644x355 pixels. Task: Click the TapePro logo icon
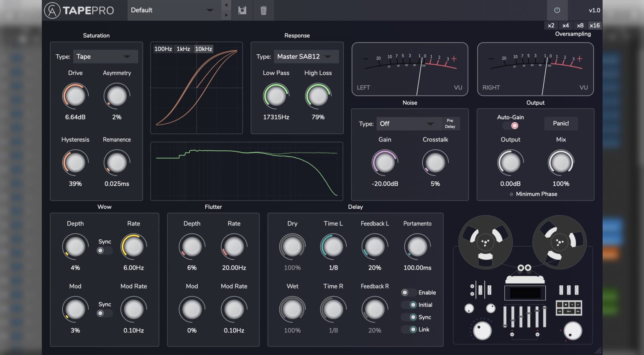[x=52, y=10]
